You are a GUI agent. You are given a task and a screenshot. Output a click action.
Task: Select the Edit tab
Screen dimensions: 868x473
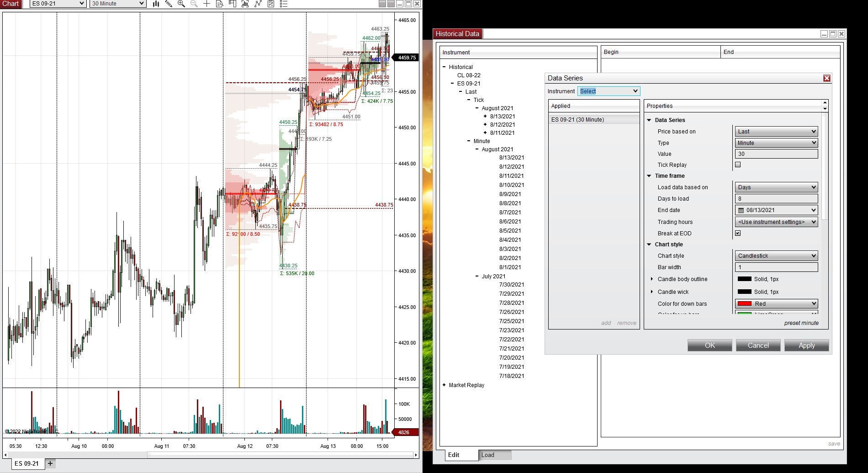[461, 455]
